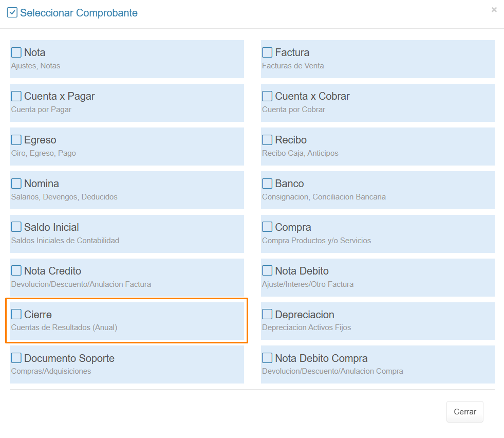The height and width of the screenshot is (438, 504).
Task: Click the Egreso square icon
Action: pos(16,140)
